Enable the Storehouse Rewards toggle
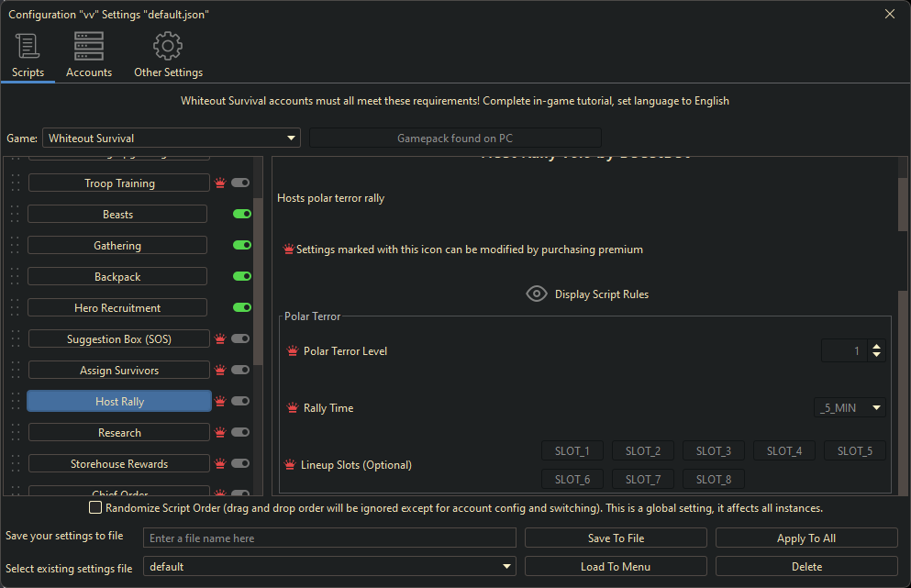This screenshot has height=588, width=911. click(x=240, y=463)
